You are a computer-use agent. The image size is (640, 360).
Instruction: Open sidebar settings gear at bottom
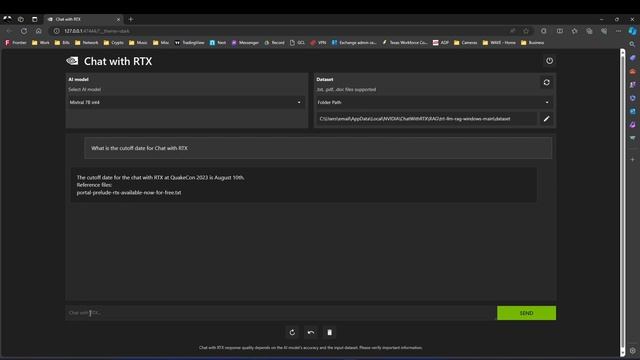pyautogui.click(x=632, y=351)
